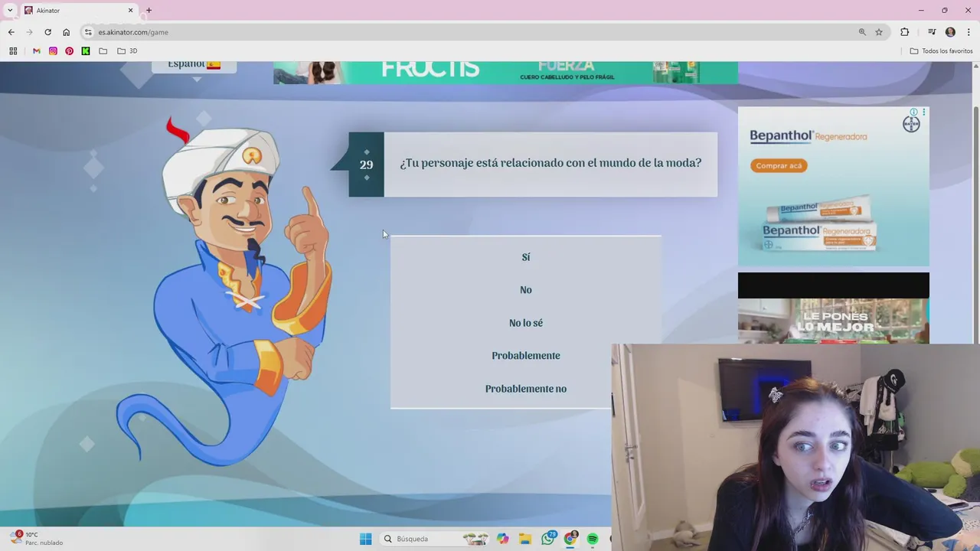This screenshot has width=980, height=551.
Task: Open the Español language selector
Action: 194,66
